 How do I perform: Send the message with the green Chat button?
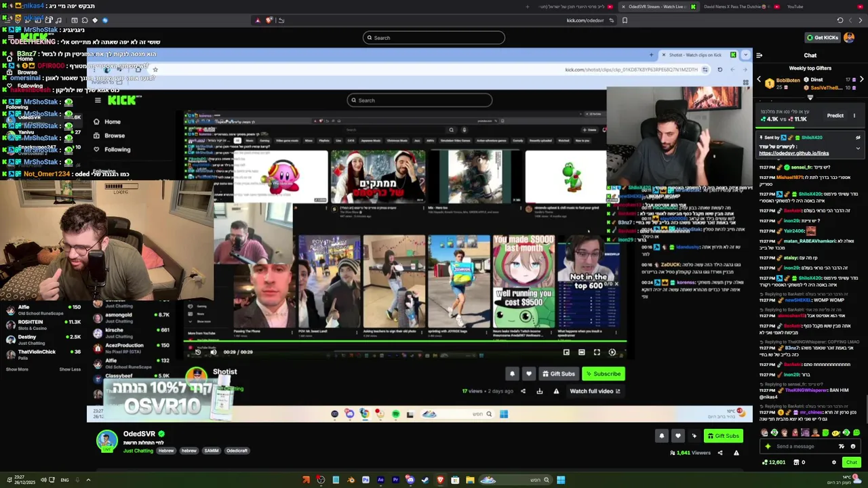coord(851,462)
